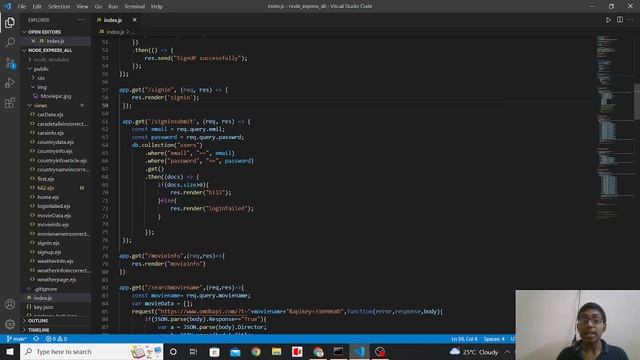The height and width of the screenshot is (360, 640).
Task: Collapse the img folder
Action: [42, 87]
